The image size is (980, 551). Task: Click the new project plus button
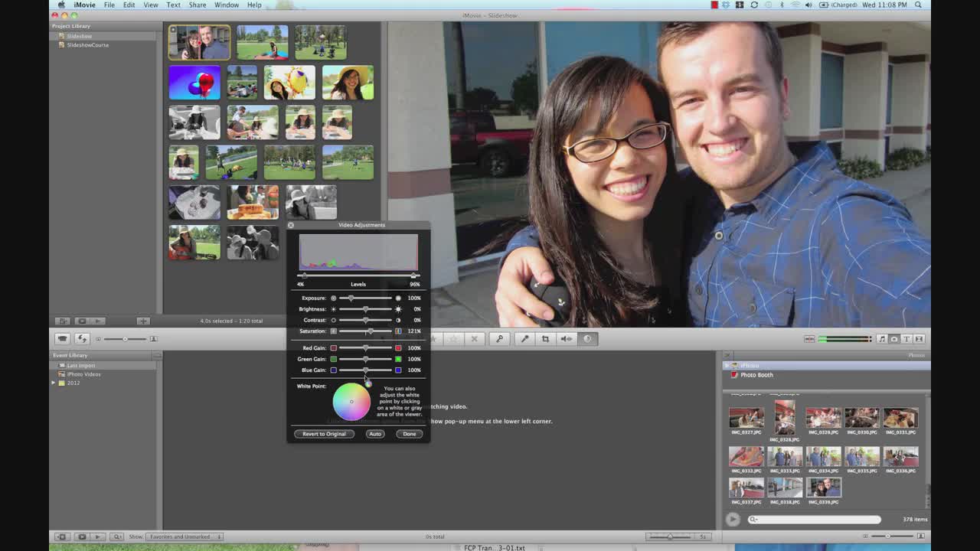(x=143, y=321)
